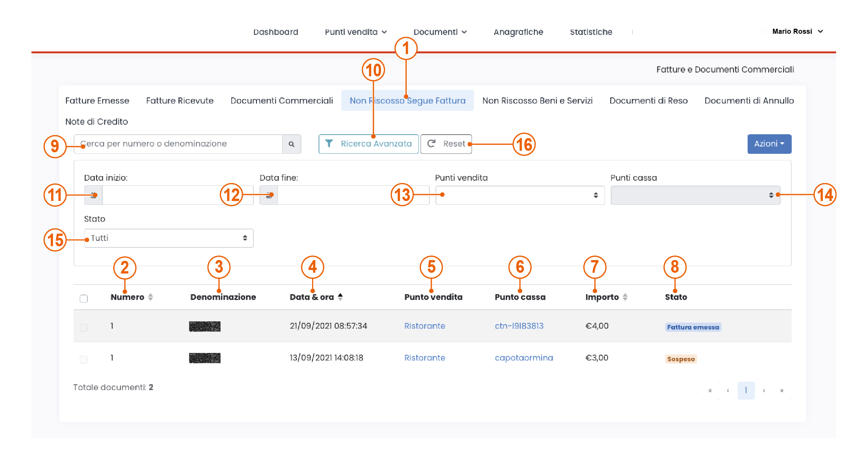
Task: Sort by Importo column arrows
Action: 625,297
